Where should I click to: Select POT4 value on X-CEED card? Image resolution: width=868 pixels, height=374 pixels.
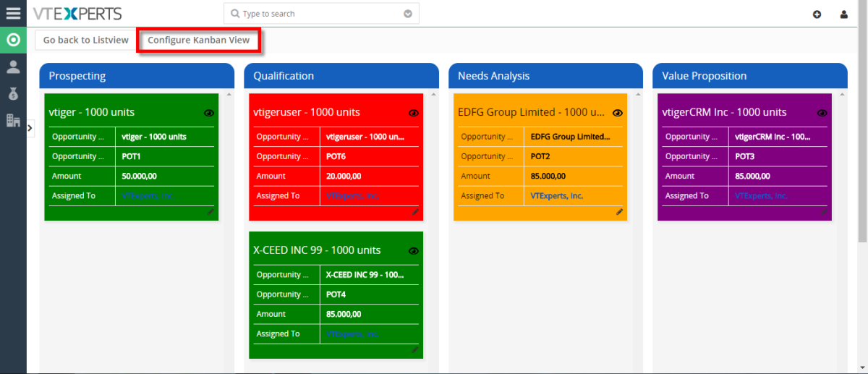(x=336, y=294)
